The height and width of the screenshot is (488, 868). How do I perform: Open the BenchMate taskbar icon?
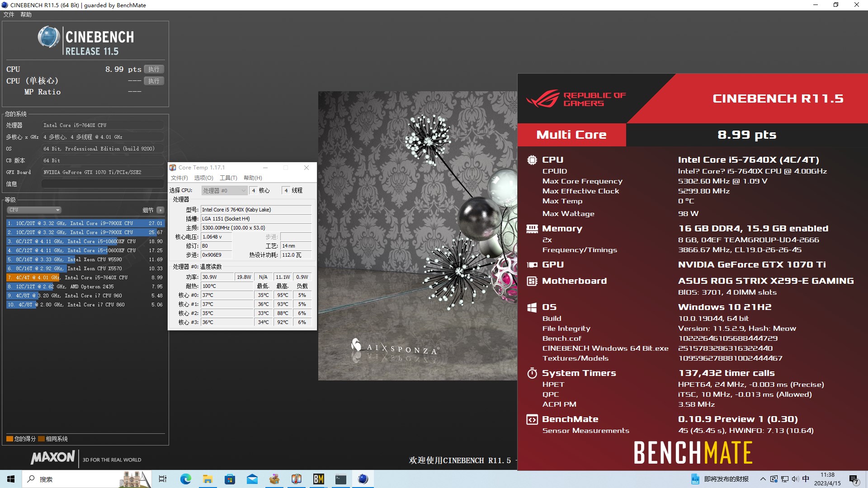[x=319, y=479]
